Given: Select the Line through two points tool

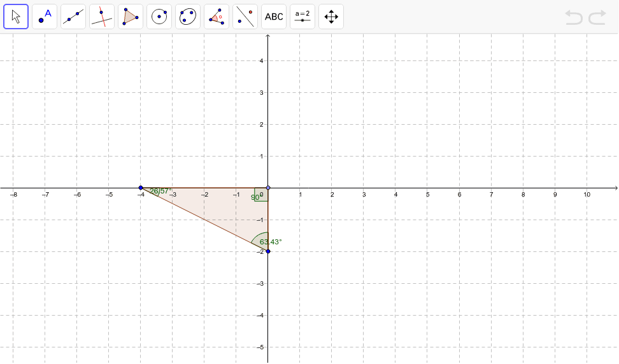Looking at the screenshot, I should click(x=73, y=17).
